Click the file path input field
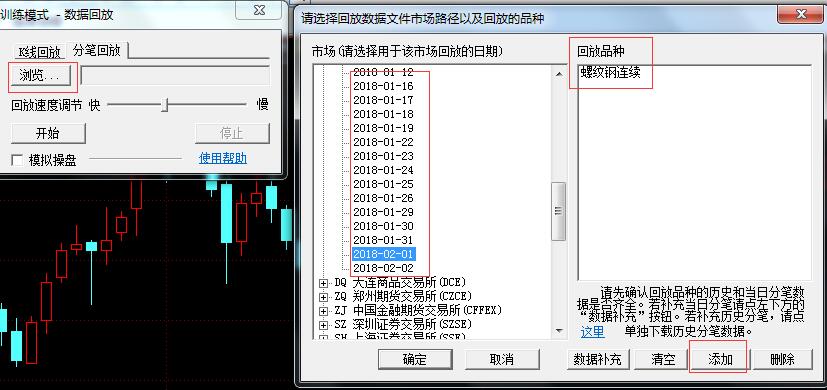 tap(175, 75)
